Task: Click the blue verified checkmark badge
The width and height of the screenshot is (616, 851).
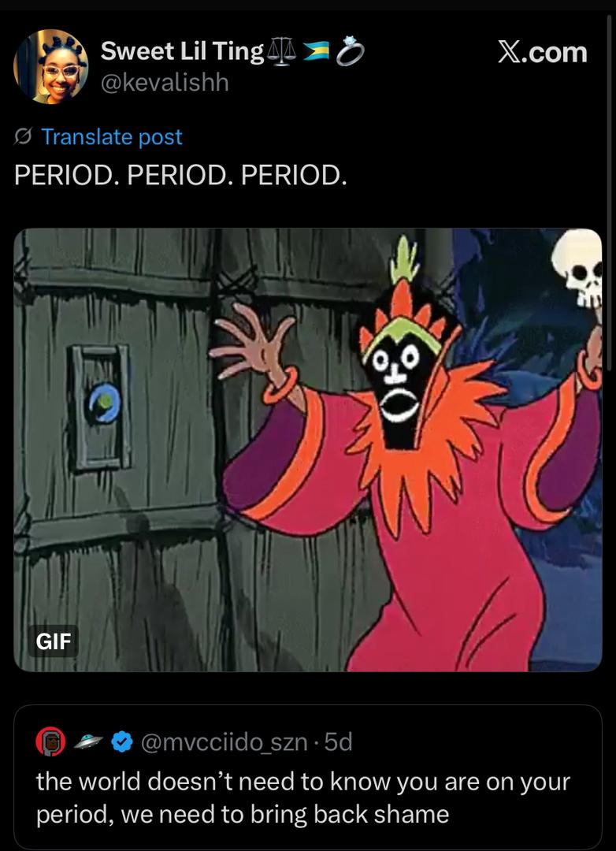Action: click(122, 742)
